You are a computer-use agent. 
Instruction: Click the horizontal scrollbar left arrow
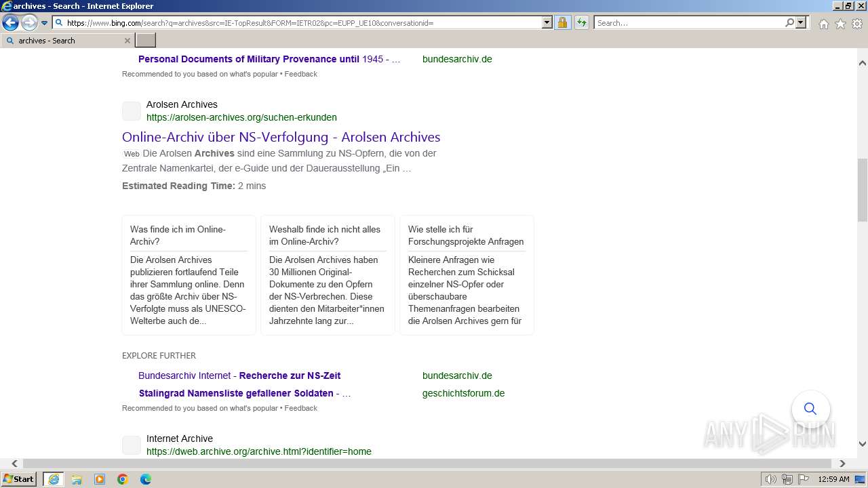(x=14, y=464)
